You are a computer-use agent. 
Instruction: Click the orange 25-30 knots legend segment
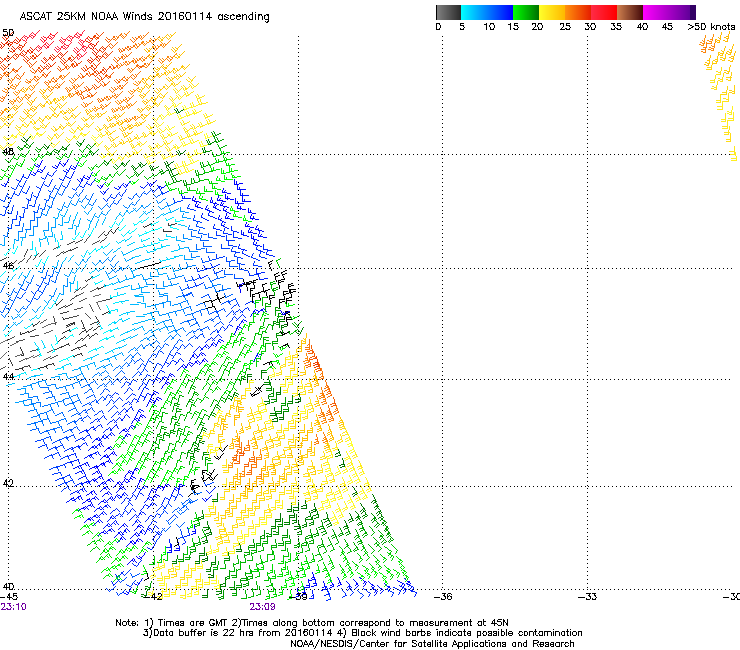click(x=578, y=12)
